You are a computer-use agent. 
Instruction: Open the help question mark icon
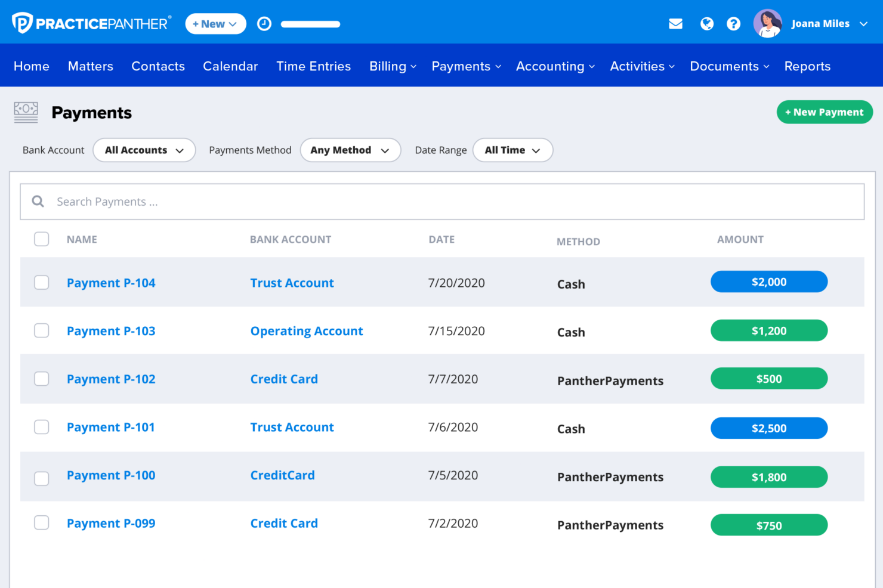coord(734,24)
